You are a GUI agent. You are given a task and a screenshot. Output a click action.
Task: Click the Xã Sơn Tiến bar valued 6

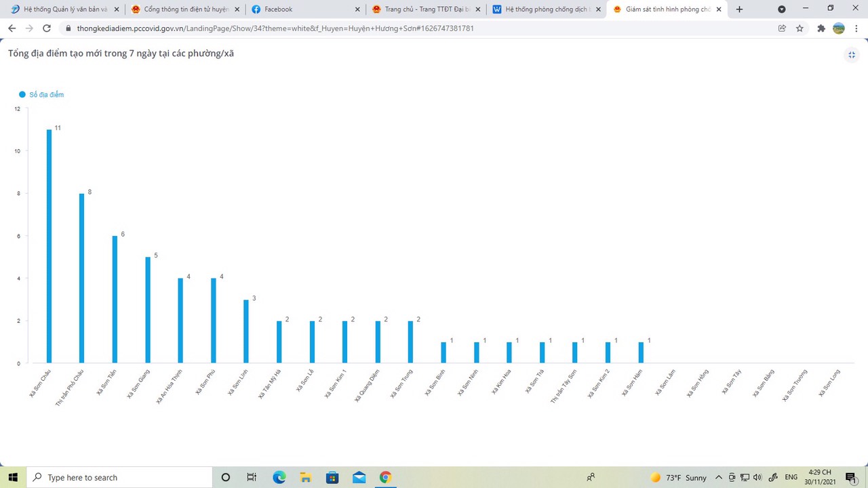click(115, 300)
